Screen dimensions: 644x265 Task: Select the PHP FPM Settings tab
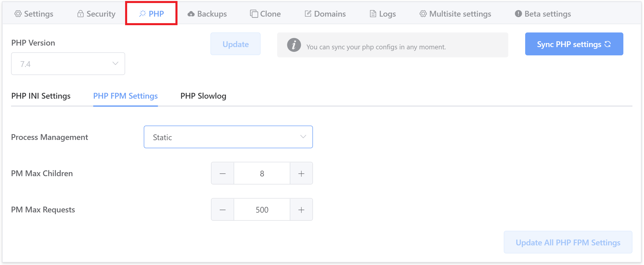[x=125, y=96]
